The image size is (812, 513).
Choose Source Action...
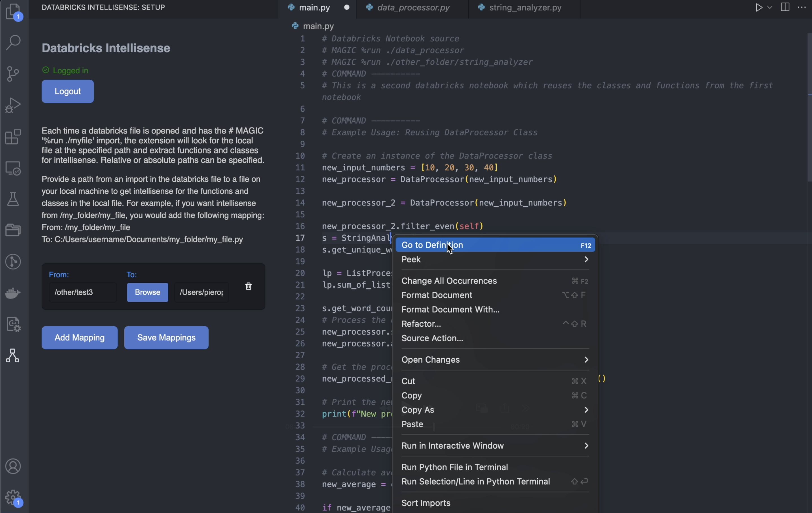(495, 338)
